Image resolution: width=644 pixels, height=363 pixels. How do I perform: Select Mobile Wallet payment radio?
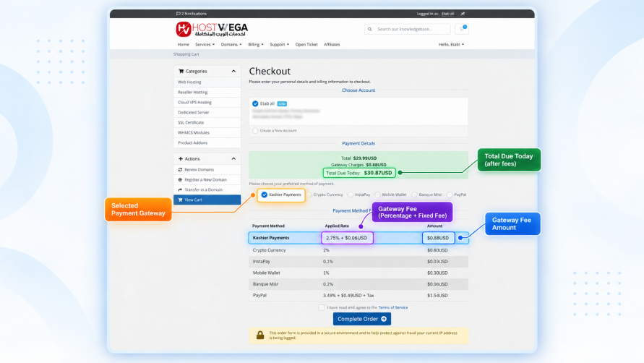pyautogui.click(x=377, y=195)
